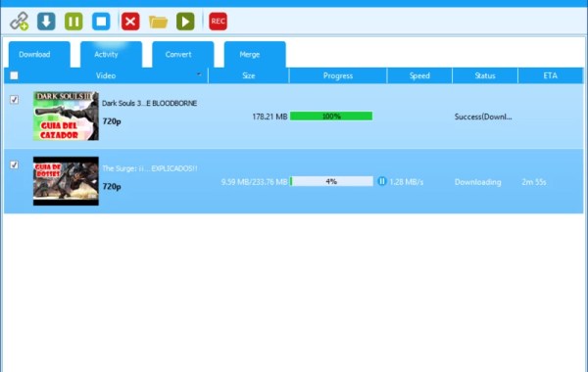Open the Merge tab
This screenshot has height=372, width=588.
coord(255,54)
